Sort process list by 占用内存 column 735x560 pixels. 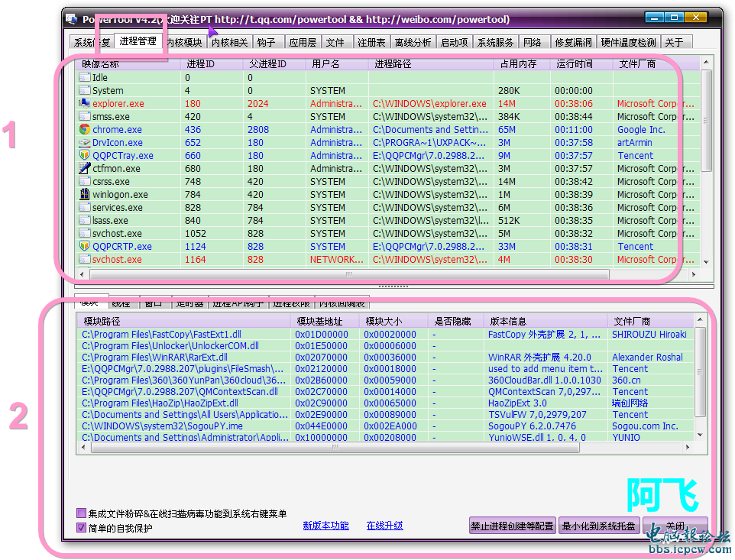522,63
